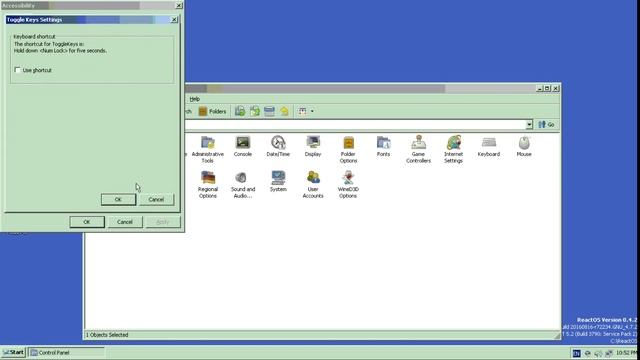Screen dimensions: 640x360
Task: Expand the Views dropdown arrow
Action: point(312,111)
